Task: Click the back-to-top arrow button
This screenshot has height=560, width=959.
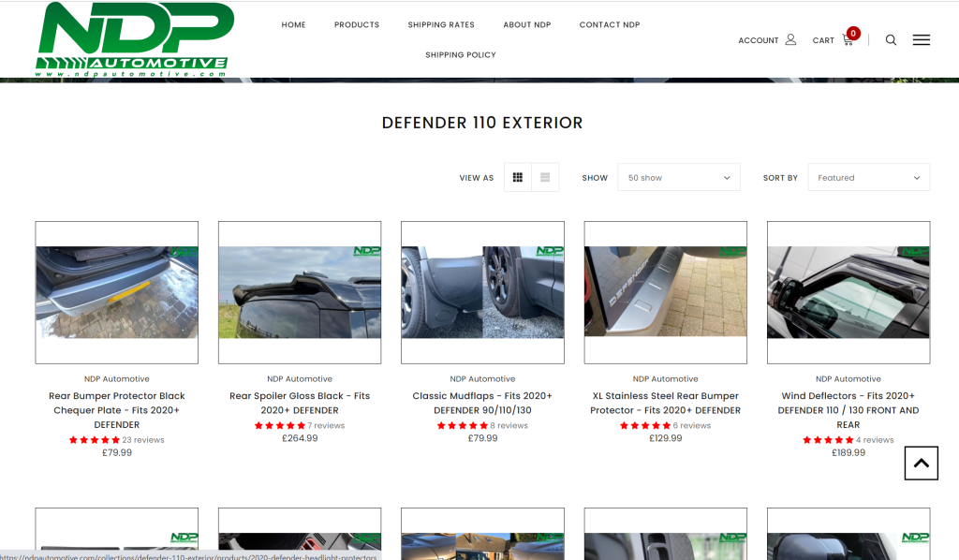Action: pyautogui.click(x=922, y=463)
